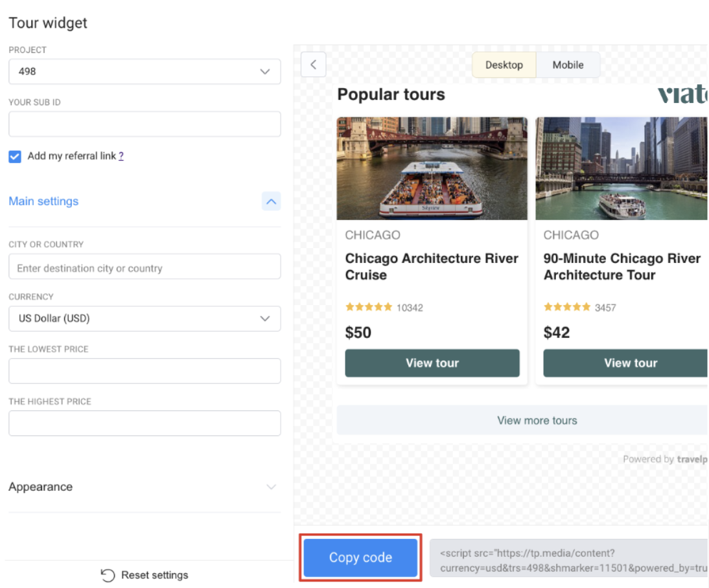The image size is (709, 588).
Task: Focus the City or Country destination field
Action: coord(145,266)
